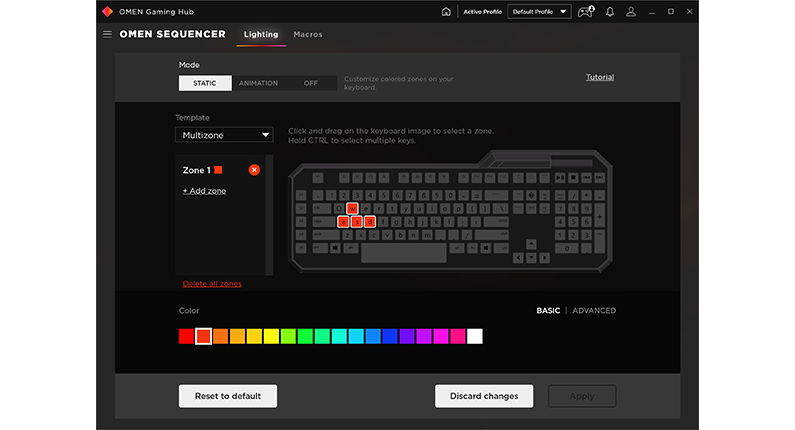Click the Zone 1 color indicator square
Viewport: 795px width, 430px height.
pos(218,170)
